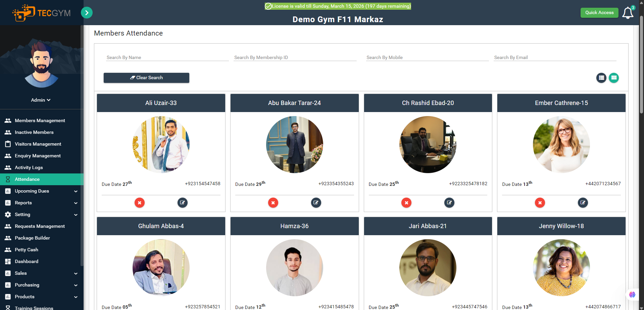Click the license valid checkmark icon
The image size is (644, 310).
coord(268,6)
